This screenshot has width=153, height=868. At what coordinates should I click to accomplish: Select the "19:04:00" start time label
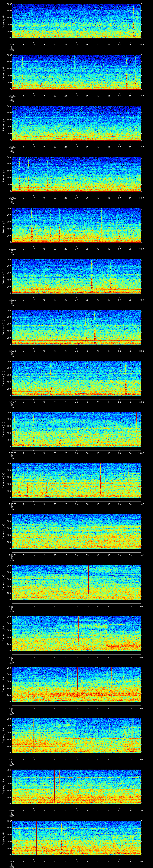12,198
